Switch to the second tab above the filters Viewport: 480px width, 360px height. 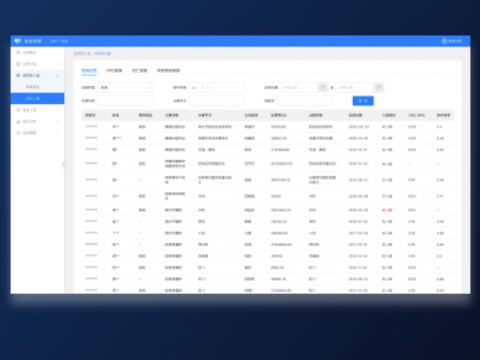pos(114,71)
